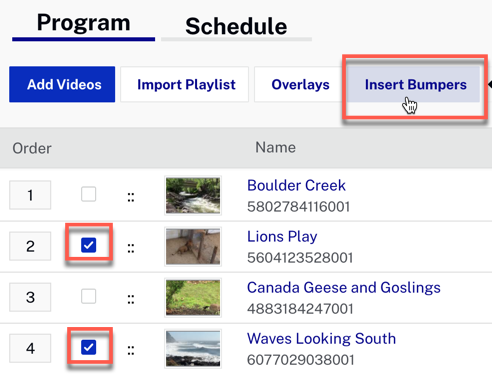Open Canada Geese and Goslings link
Image resolution: width=492 pixels, height=374 pixels.
[344, 287]
